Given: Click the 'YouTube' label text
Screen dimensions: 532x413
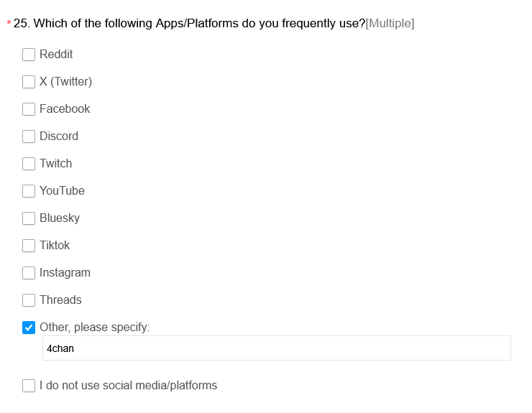Looking at the screenshot, I should click(62, 191).
